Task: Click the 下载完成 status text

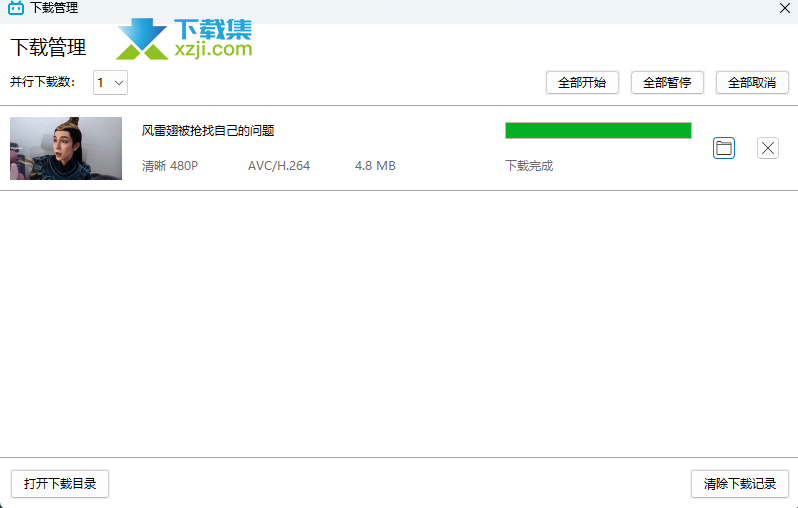Action: click(x=529, y=166)
